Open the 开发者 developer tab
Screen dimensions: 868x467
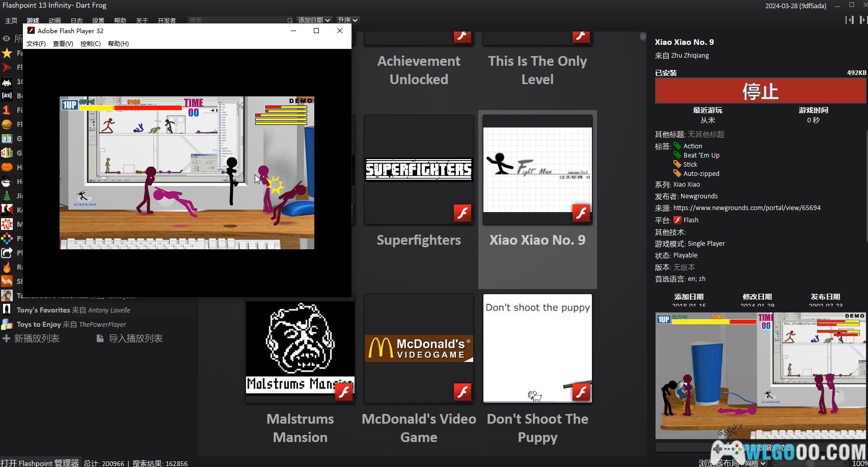(167, 21)
